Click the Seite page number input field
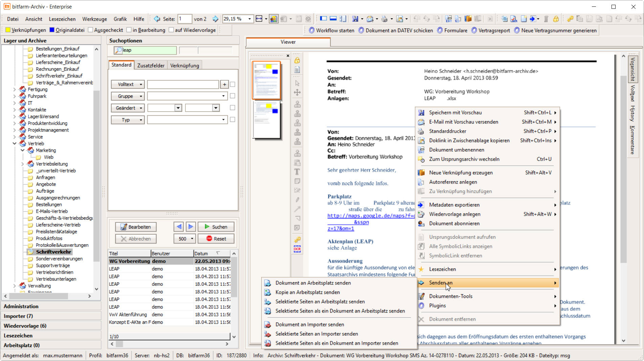Viewport: 644px width, 361px height. pyautogui.click(x=185, y=19)
